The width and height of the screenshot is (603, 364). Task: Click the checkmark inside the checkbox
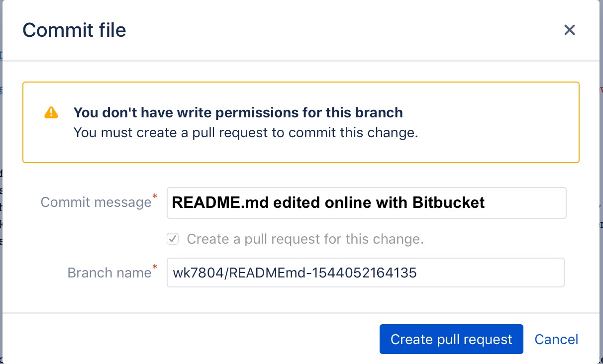[x=173, y=239]
